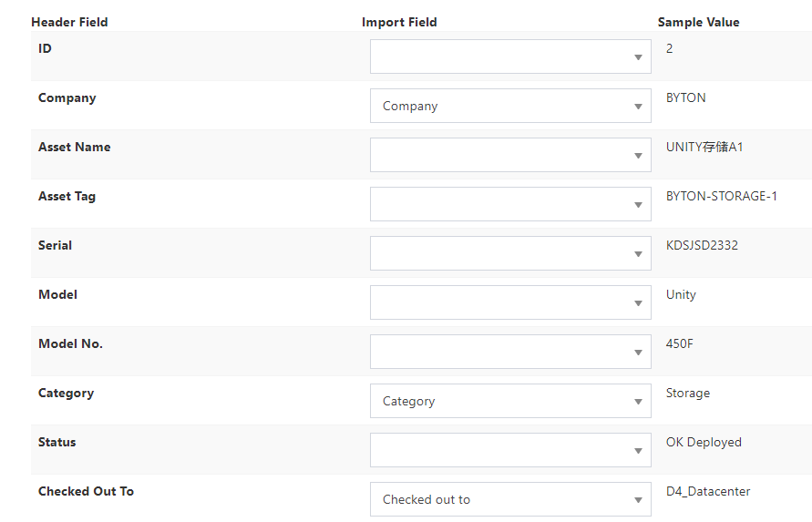
Task: Click the arrow on the Asset Tag dropdown
Action: [x=638, y=205]
